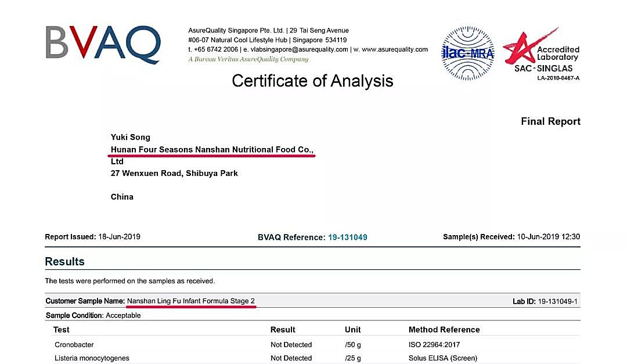Click the phone number +65 6742 2006
The height and width of the screenshot is (364, 627).
click(216, 49)
